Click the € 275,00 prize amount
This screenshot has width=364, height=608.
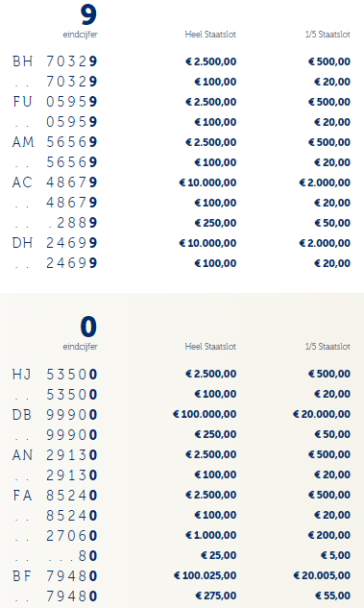tap(216, 596)
